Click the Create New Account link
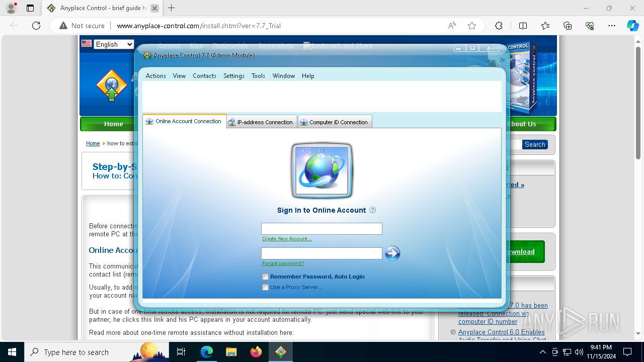Image resolution: width=644 pixels, height=362 pixels. pos(287,239)
